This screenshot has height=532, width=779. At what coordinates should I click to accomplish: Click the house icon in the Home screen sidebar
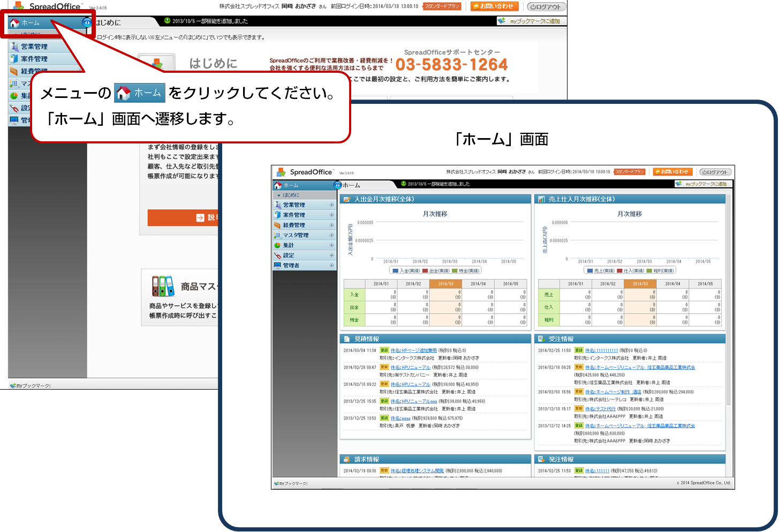[277, 186]
